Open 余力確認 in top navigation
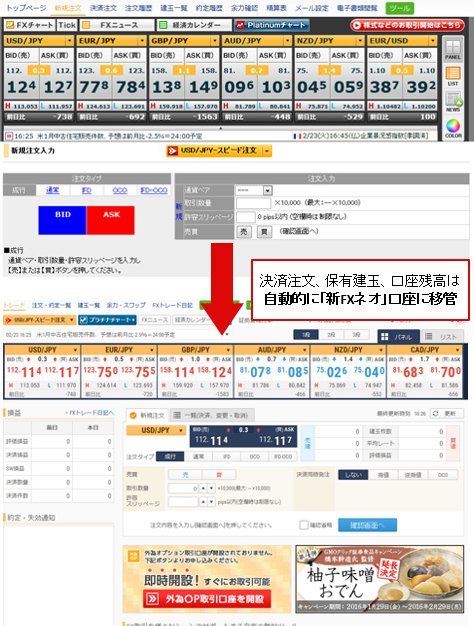Image resolution: width=474 pixels, height=626 pixels. click(244, 8)
